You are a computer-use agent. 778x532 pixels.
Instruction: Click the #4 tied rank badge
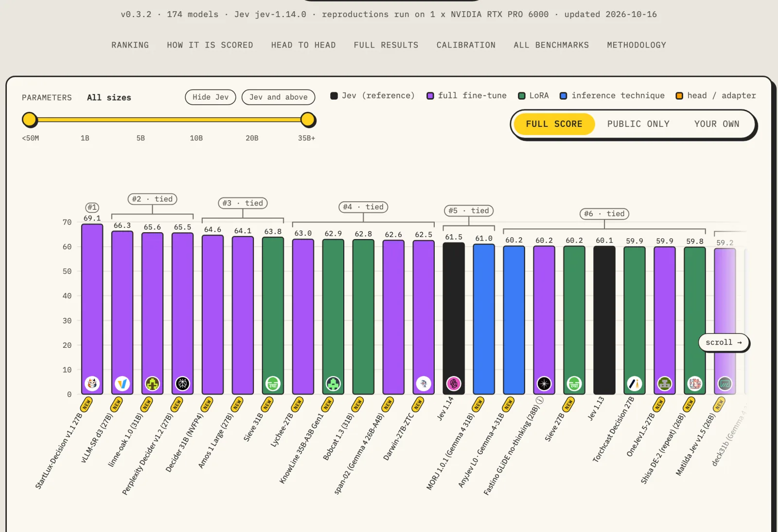coord(363,207)
